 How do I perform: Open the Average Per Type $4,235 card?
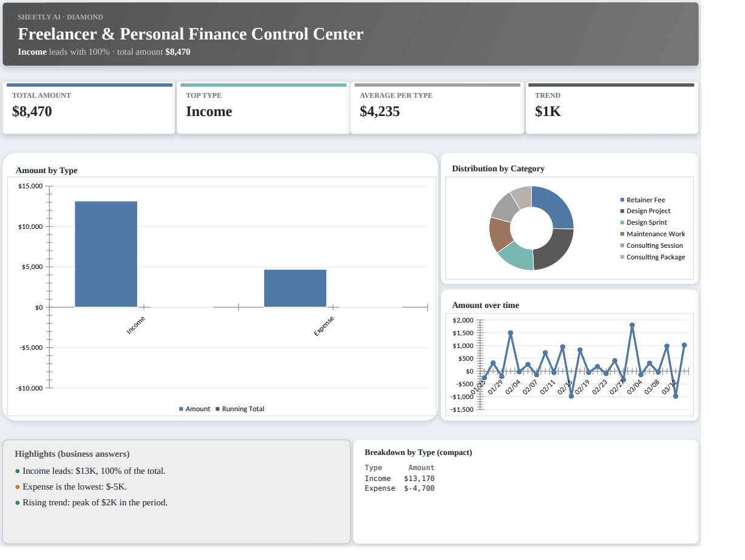tap(437, 109)
